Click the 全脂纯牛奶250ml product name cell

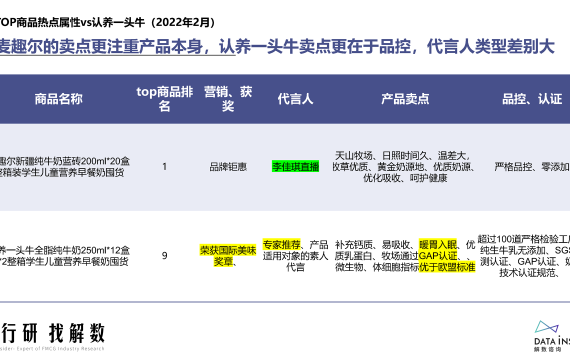click(65, 256)
